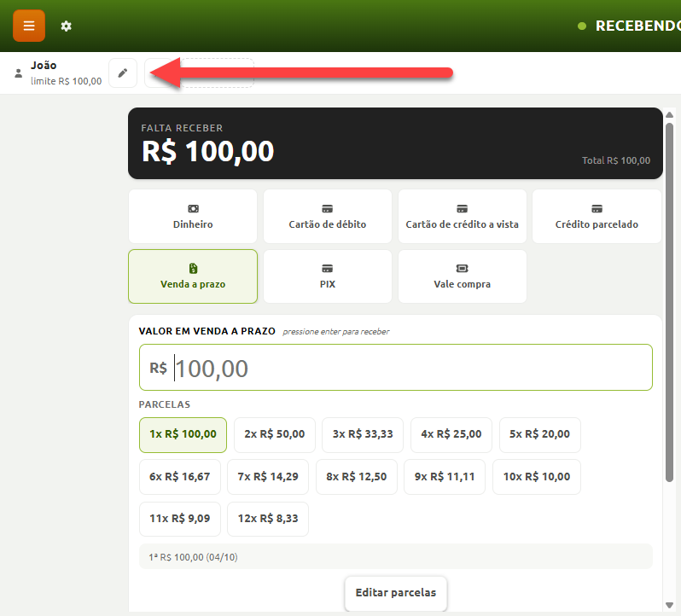Select 11x R$ 9,09 installment

(x=180, y=519)
